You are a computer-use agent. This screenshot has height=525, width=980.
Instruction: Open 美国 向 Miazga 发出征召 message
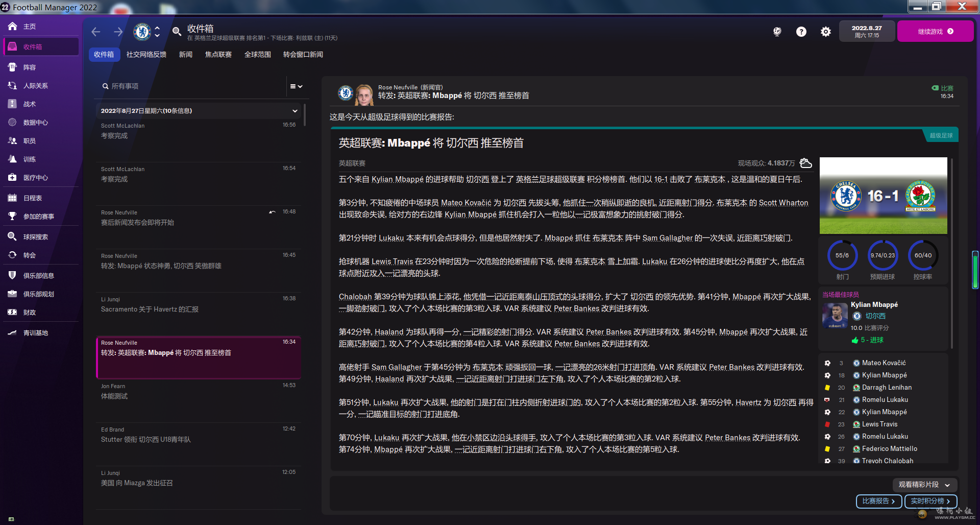click(199, 488)
